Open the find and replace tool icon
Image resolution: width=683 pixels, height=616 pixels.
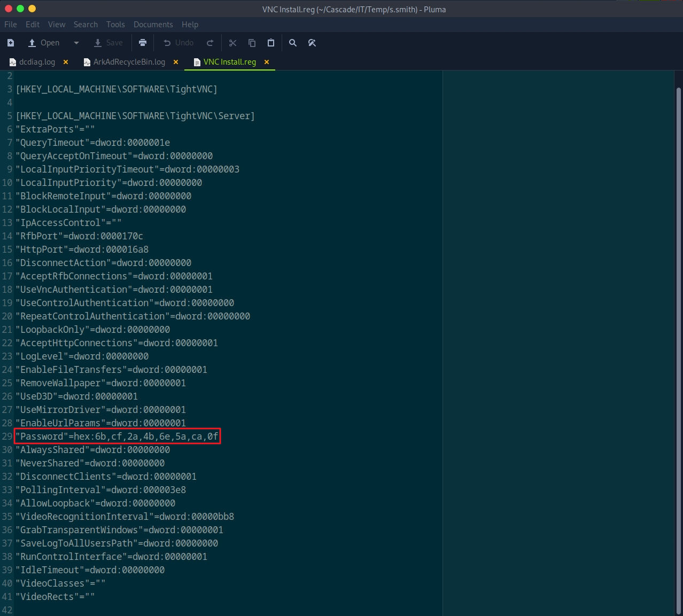312,43
